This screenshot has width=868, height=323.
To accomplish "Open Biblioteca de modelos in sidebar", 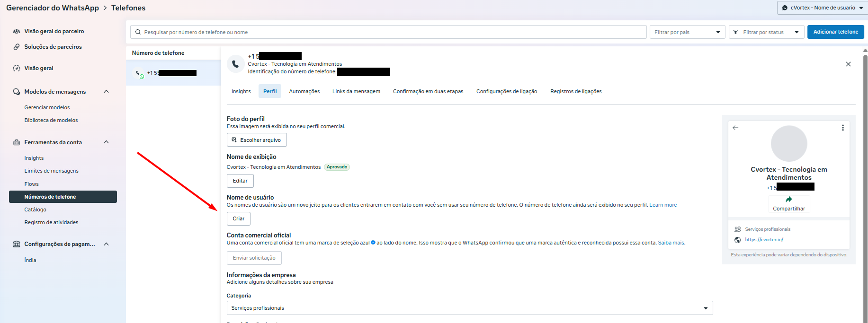I will point(51,120).
